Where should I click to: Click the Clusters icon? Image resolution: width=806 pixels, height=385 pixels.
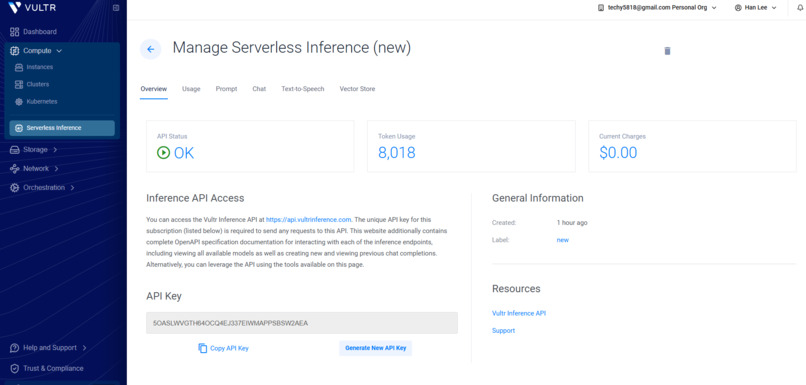[x=19, y=84]
